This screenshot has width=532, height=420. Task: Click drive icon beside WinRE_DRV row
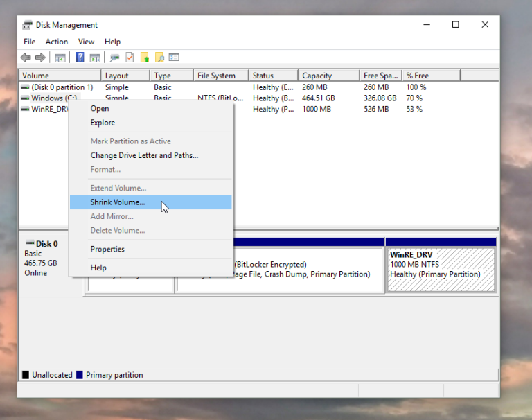click(25, 110)
